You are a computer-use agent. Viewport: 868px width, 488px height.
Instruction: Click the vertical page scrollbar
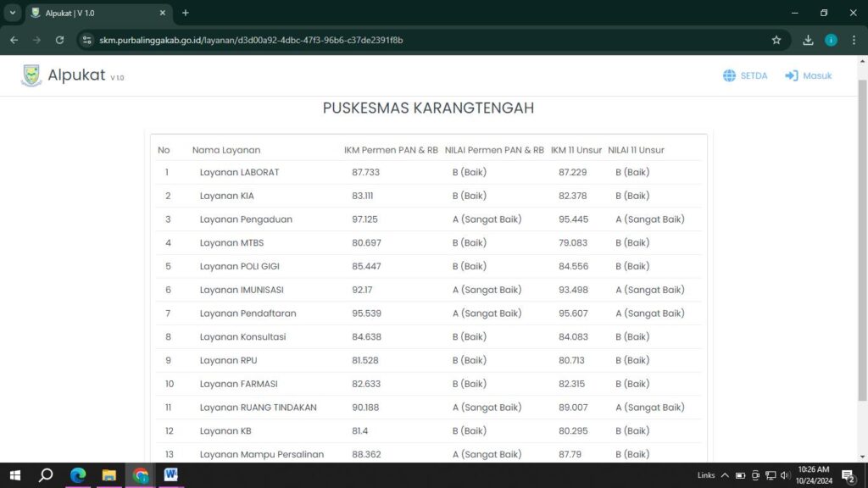[x=862, y=240]
